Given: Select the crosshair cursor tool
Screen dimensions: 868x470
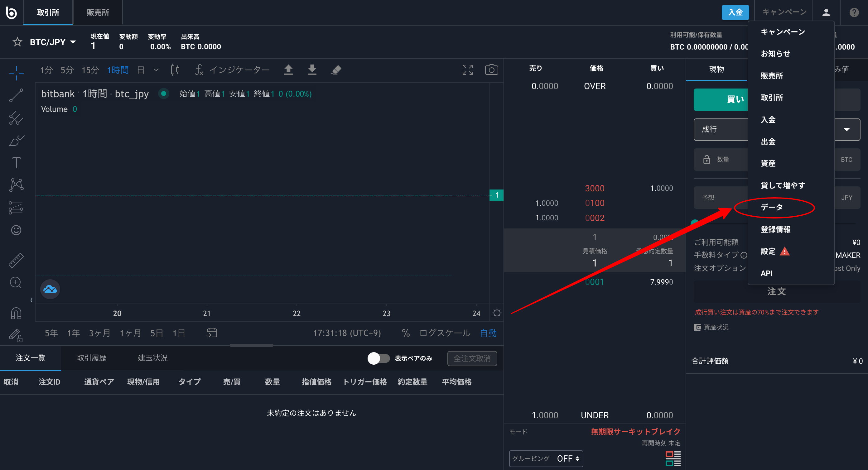Looking at the screenshot, I should [x=16, y=73].
